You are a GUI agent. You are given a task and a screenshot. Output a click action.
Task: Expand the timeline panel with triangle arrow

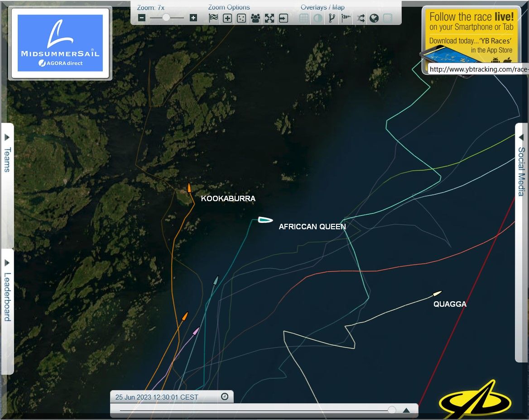tap(406, 410)
